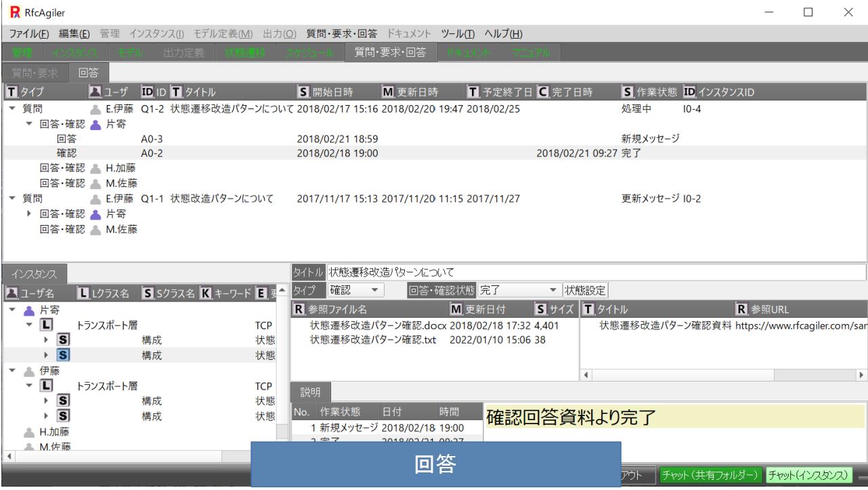Select the 回答 A0-3 row
Image resolution: width=868 pixels, height=490 pixels.
point(433,139)
